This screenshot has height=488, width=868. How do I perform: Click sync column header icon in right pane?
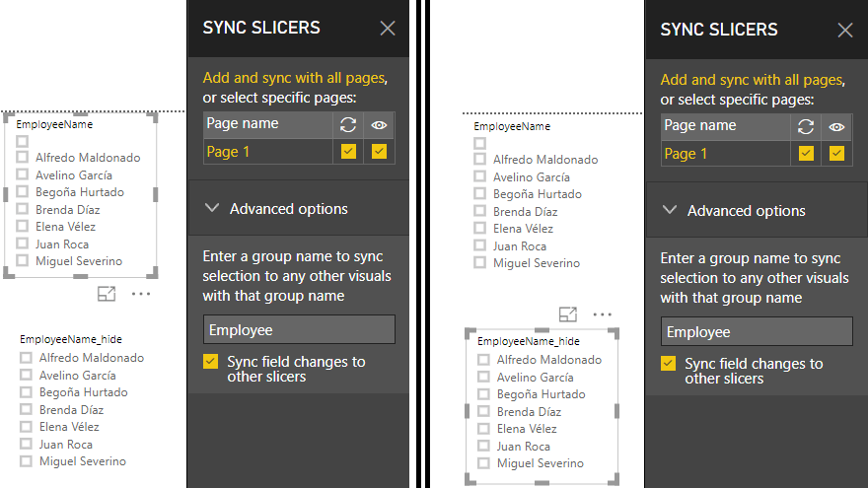coord(806,126)
